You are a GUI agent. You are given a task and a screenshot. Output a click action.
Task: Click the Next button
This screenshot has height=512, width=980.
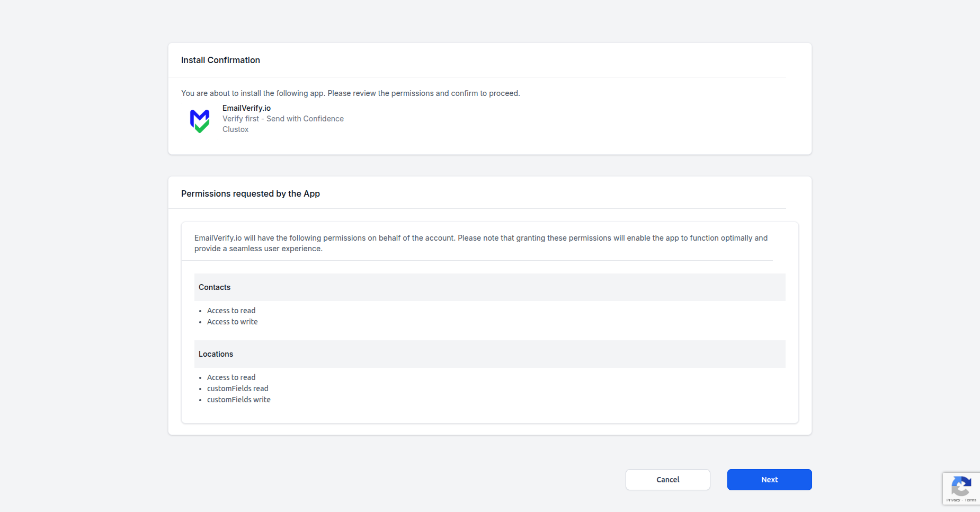tap(769, 480)
